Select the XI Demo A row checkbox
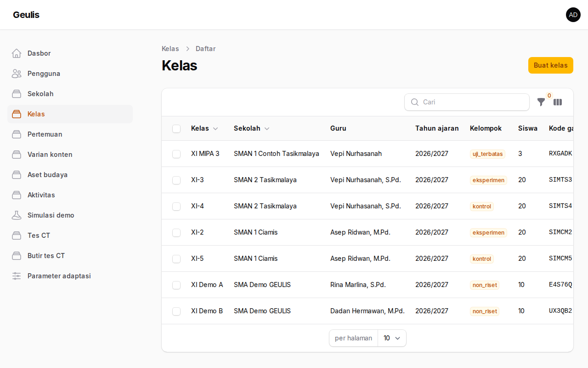This screenshot has height=368, width=588. point(176,285)
